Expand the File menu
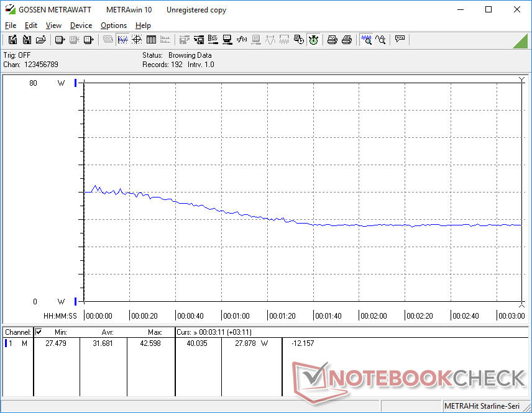 coord(11,25)
